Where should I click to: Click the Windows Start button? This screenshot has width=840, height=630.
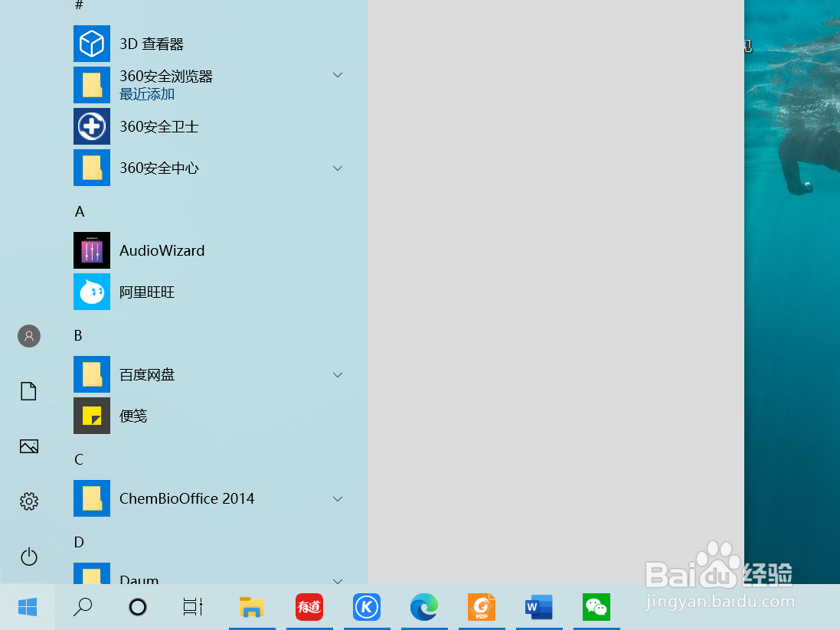tap(28, 607)
